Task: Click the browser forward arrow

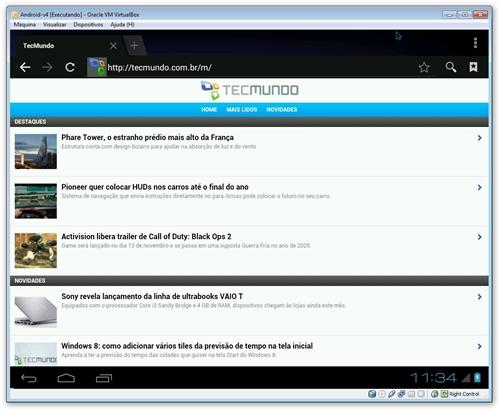Action: pyautogui.click(x=47, y=68)
